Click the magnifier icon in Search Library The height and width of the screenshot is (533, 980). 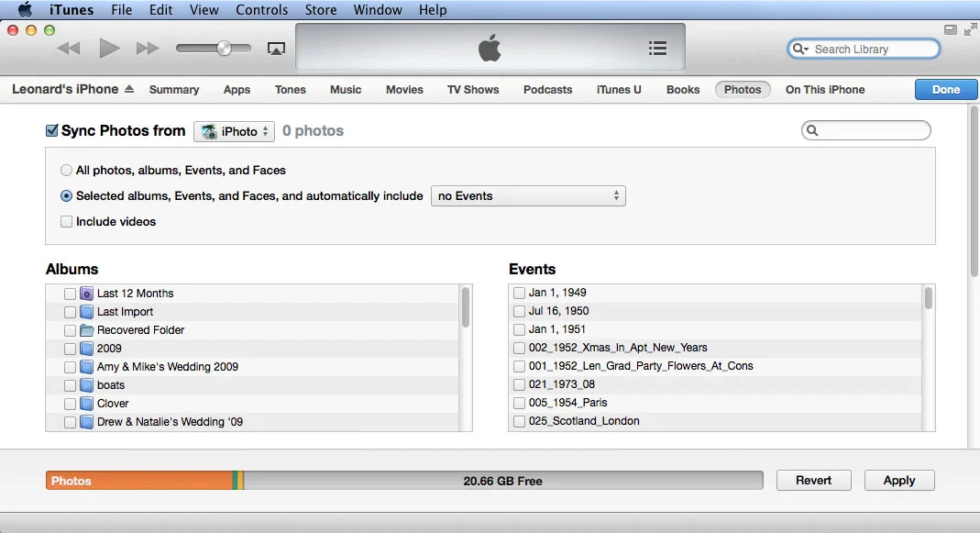pyautogui.click(x=800, y=49)
